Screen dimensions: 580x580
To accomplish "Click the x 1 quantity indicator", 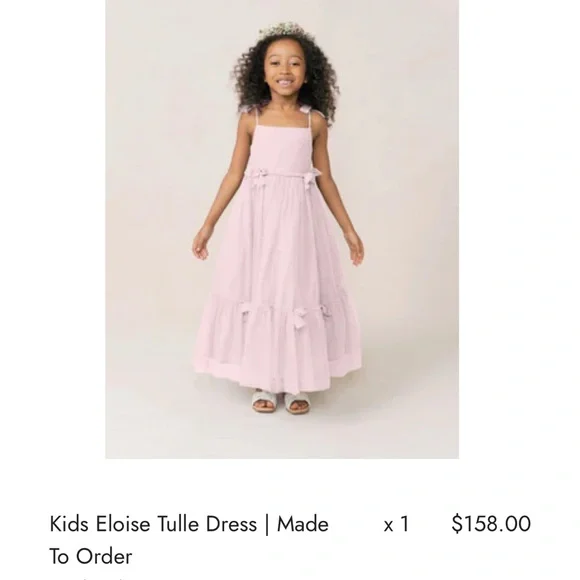I will click(x=396, y=525).
